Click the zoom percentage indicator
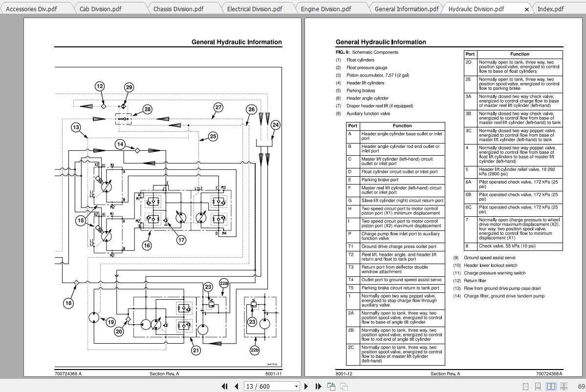 582,386
